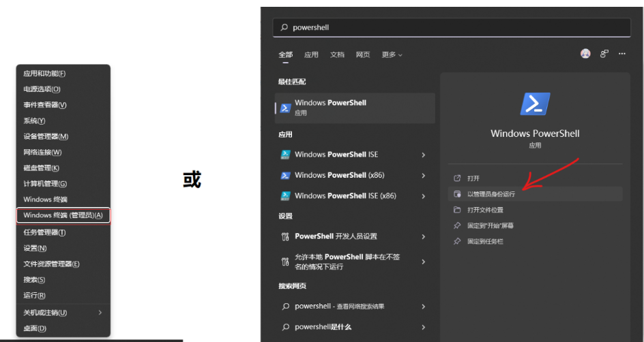644x342 pixels.
Task: Click large PowerShell icon in details pane
Action: tap(535, 104)
